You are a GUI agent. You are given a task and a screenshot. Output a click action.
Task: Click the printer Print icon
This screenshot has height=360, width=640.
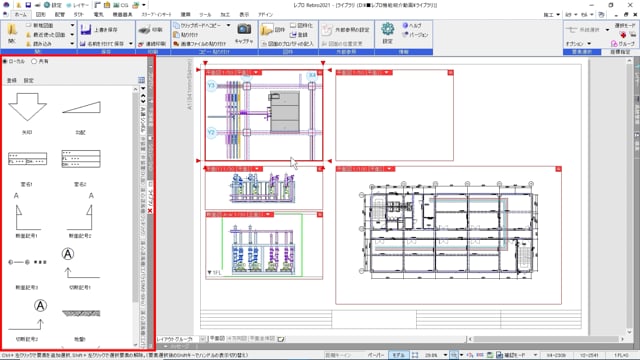coord(144,30)
